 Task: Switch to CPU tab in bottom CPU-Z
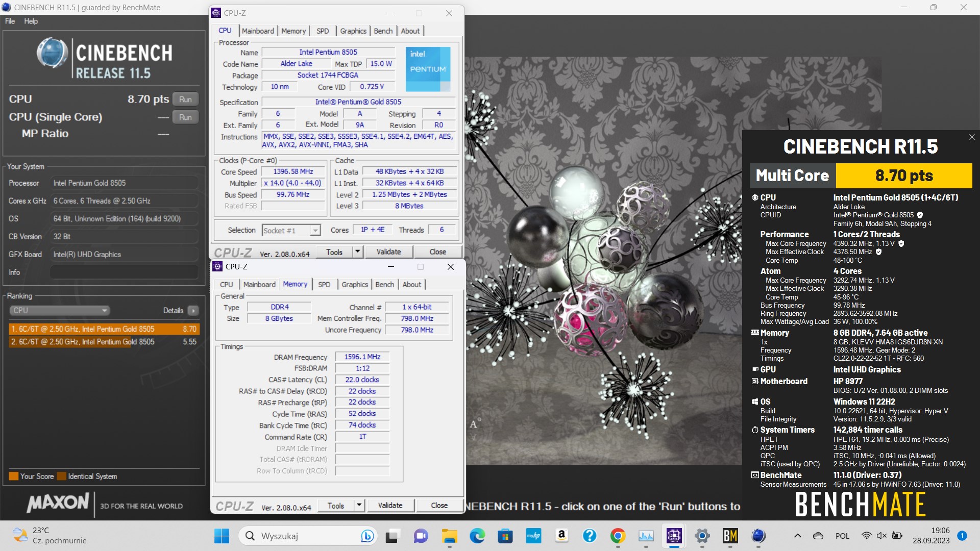pyautogui.click(x=227, y=284)
